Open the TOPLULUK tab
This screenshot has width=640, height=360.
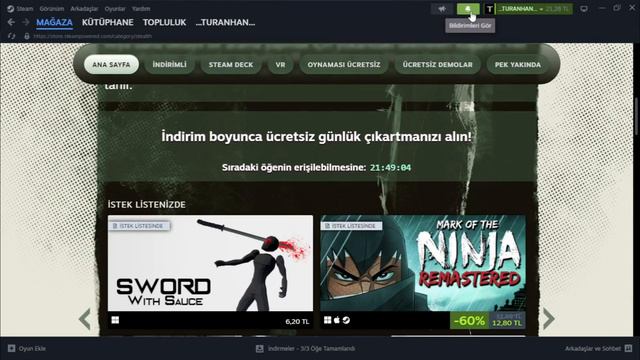click(164, 22)
